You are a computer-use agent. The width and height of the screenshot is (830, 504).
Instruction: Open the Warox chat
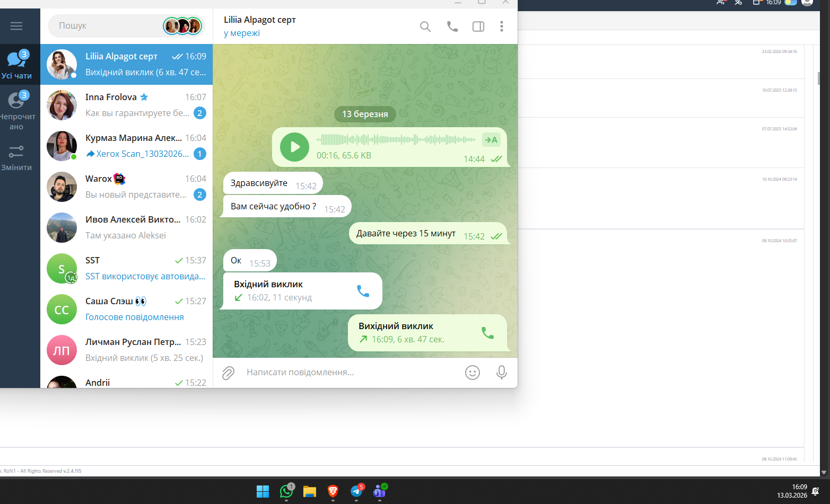point(127,187)
